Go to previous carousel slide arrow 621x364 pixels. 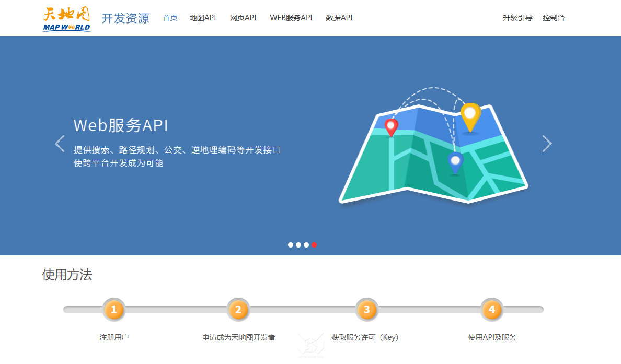60,144
